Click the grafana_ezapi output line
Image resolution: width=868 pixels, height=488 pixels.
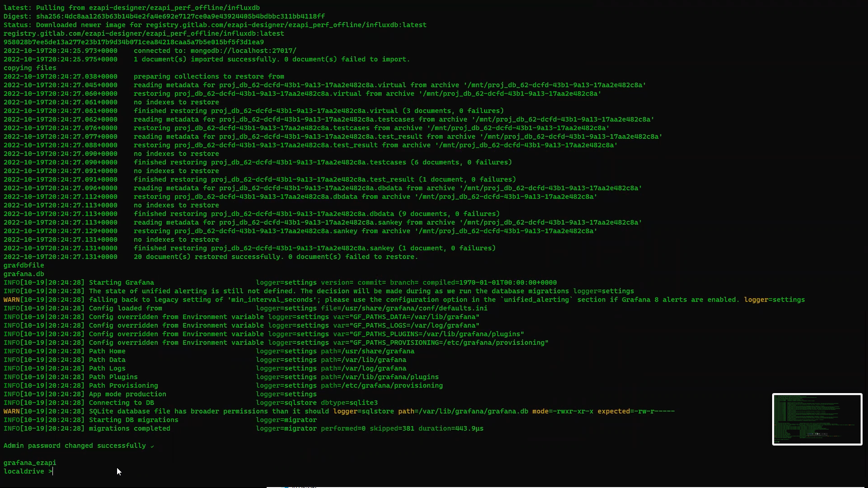point(30,463)
